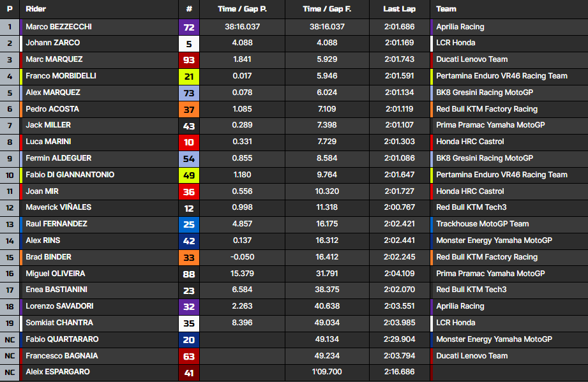Click Aleix Espargaro's number 41 badge

click(x=189, y=372)
